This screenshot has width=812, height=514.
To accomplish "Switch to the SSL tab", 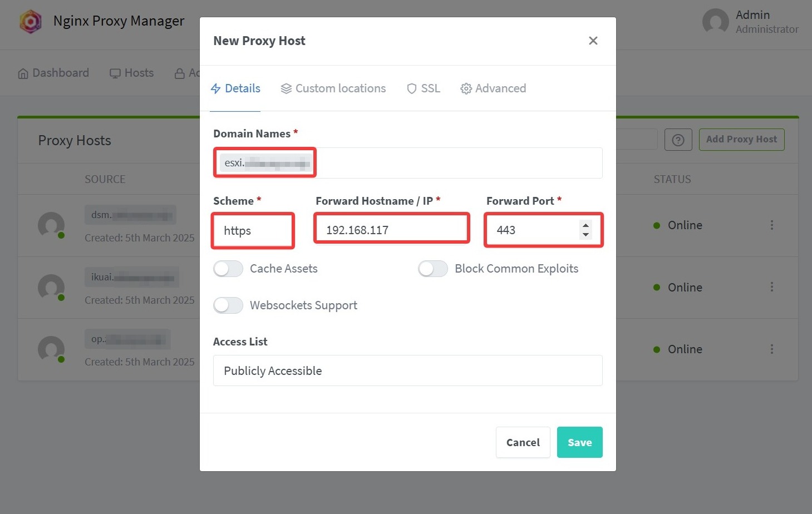I will (424, 88).
